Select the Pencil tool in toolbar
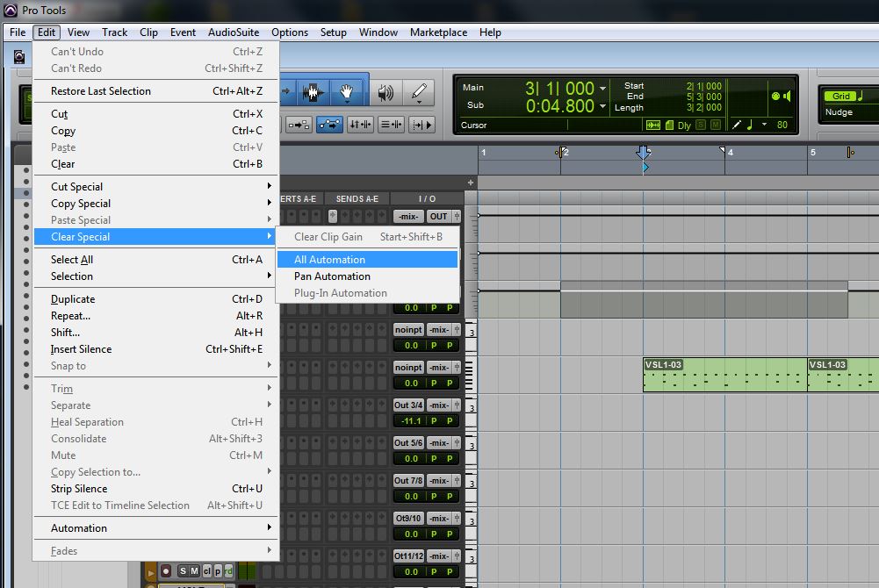The width and height of the screenshot is (879, 588). pyautogui.click(x=419, y=92)
